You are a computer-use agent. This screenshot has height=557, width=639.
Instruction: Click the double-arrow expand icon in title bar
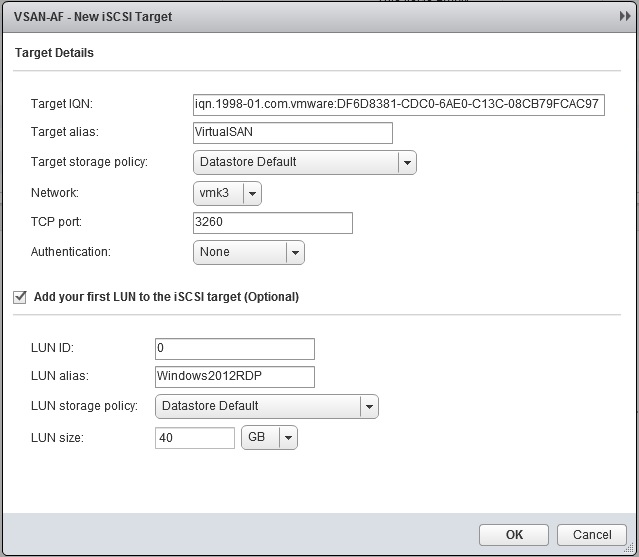[625, 17]
